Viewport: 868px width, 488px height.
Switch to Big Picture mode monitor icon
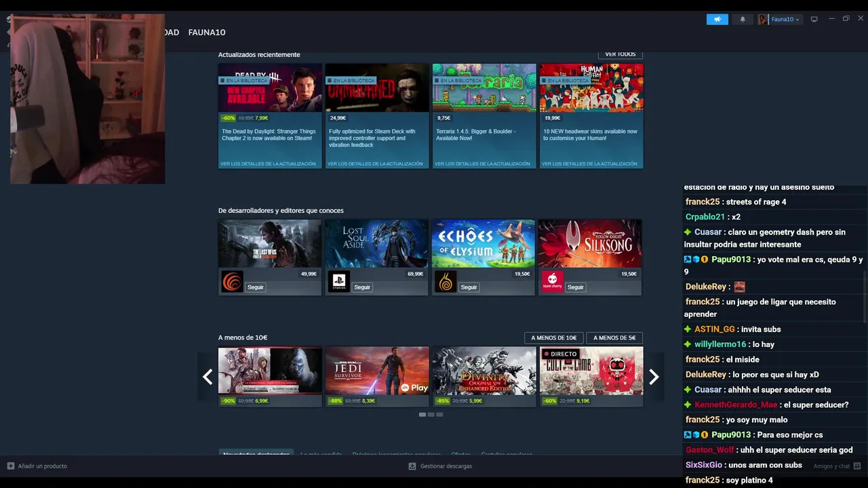814,20
